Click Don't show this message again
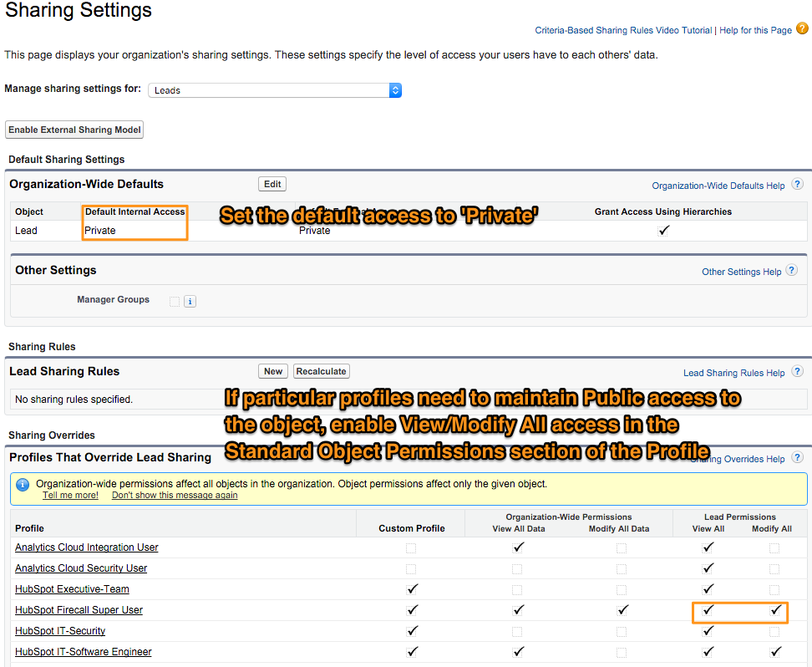812x667 pixels. (175, 495)
